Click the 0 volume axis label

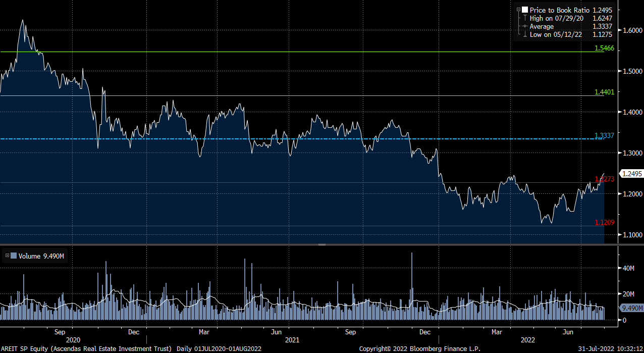click(624, 320)
